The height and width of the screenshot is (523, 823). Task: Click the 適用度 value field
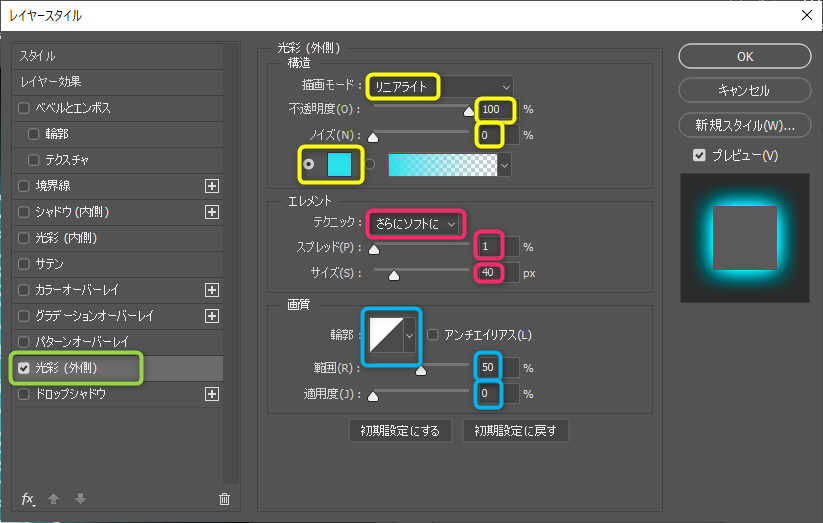click(498, 393)
